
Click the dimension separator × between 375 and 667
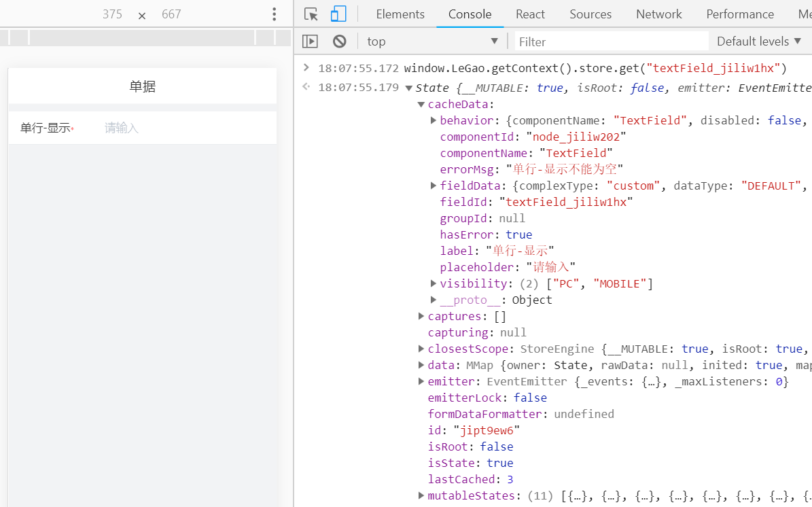142,16
